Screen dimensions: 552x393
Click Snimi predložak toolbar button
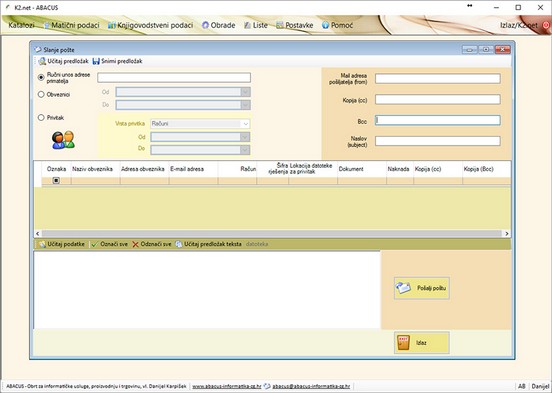point(118,61)
